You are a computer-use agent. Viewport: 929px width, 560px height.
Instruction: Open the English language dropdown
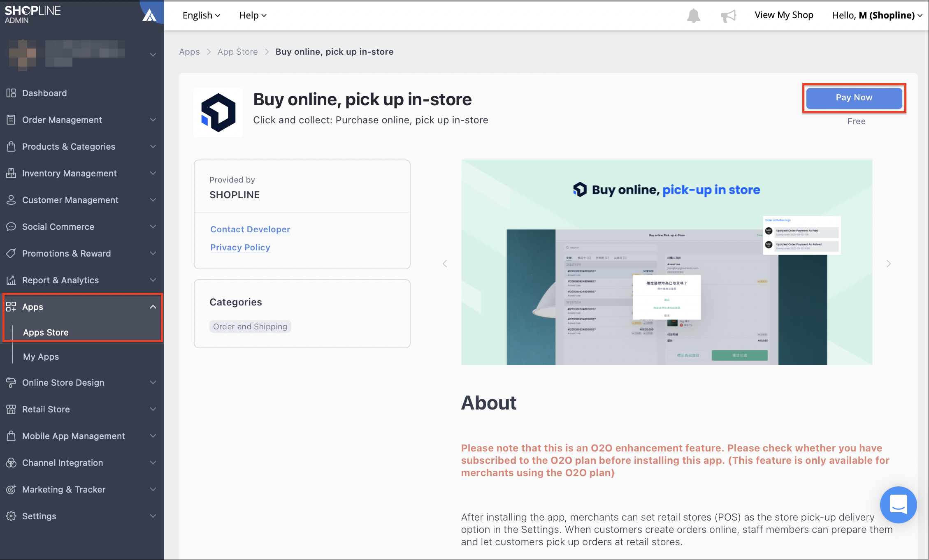coord(202,15)
